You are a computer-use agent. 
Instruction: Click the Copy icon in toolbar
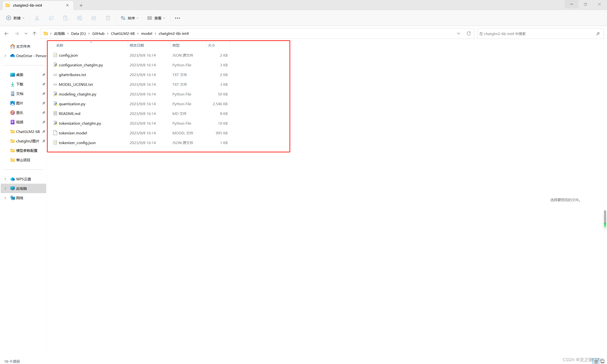(x=51, y=18)
